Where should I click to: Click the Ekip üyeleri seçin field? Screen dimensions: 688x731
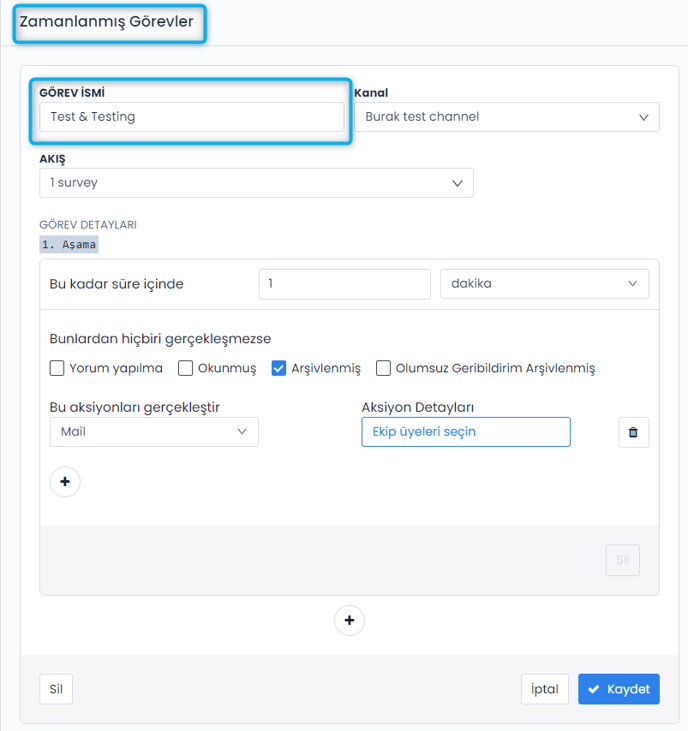(x=465, y=432)
